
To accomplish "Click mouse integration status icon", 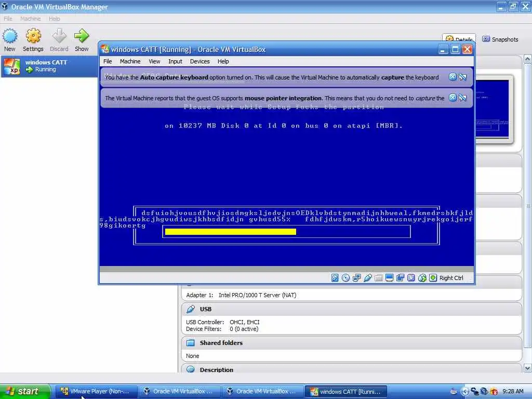I will pos(422,278).
